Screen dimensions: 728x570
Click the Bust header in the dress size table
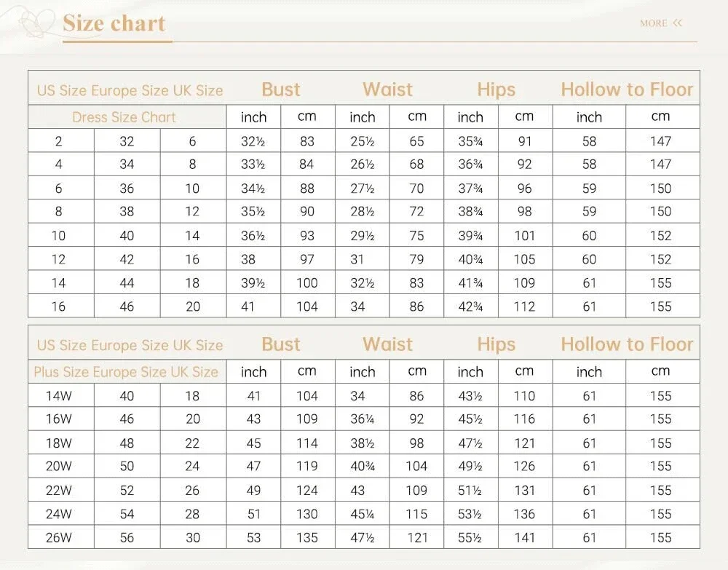coord(280,90)
